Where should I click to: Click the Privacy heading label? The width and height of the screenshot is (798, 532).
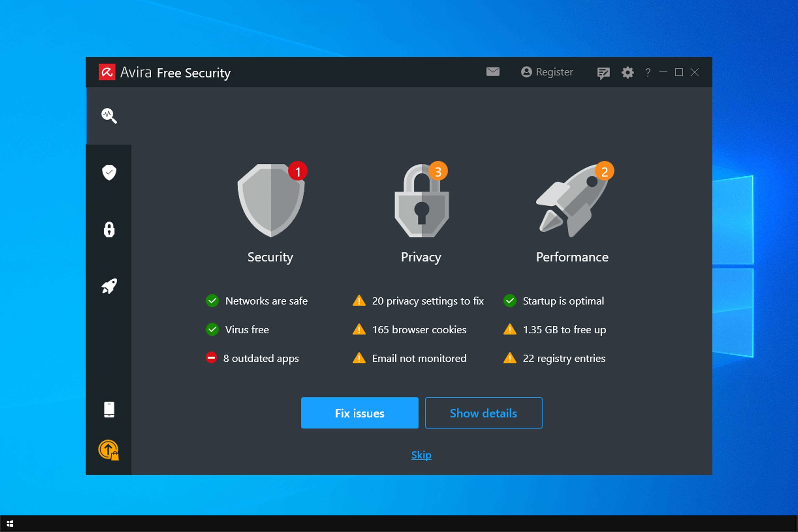[x=421, y=257]
